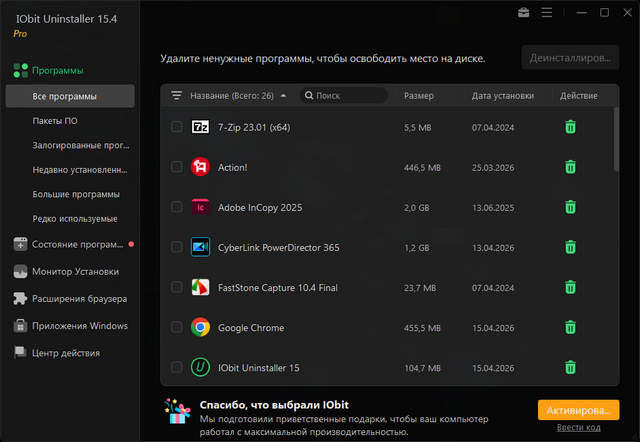Select Все программы in sidebar
The height and width of the screenshot is (442, 640).
[x=70, y=96]
